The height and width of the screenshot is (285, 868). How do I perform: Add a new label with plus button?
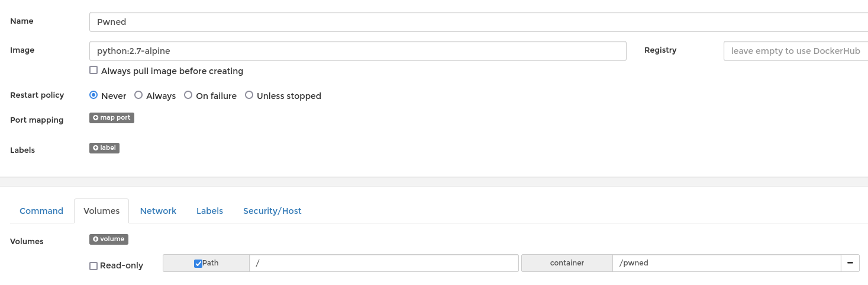[104, 148]
